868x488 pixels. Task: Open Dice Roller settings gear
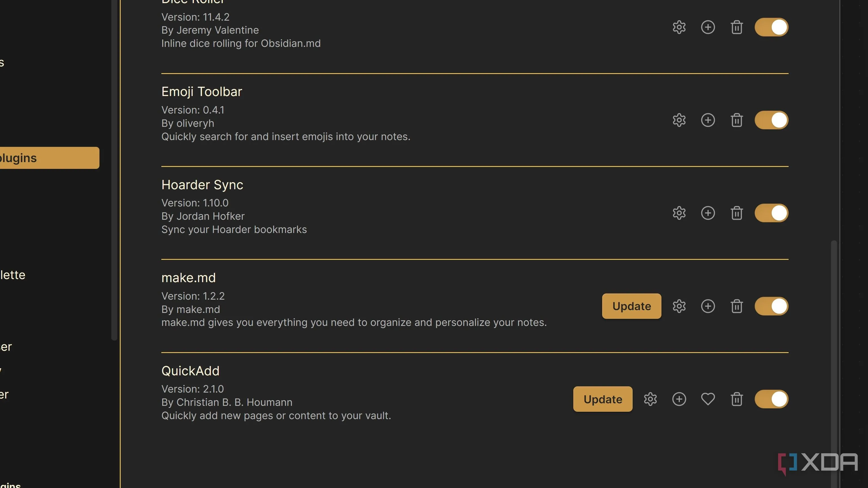click(679, 27)
